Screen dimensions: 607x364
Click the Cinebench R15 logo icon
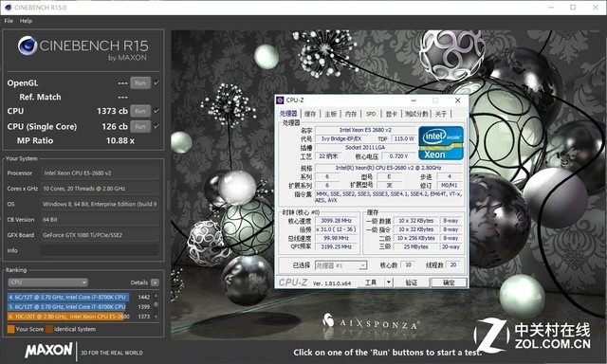coord(28,45)
